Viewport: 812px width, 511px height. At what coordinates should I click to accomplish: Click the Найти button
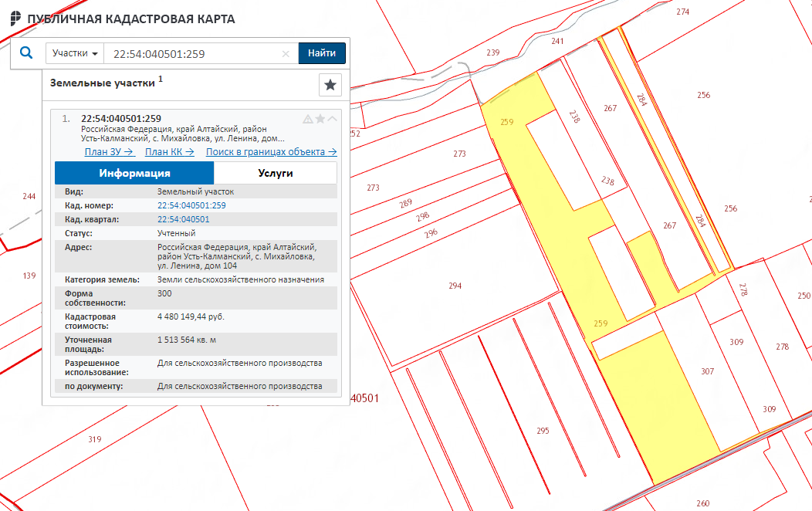pos(322,53)
